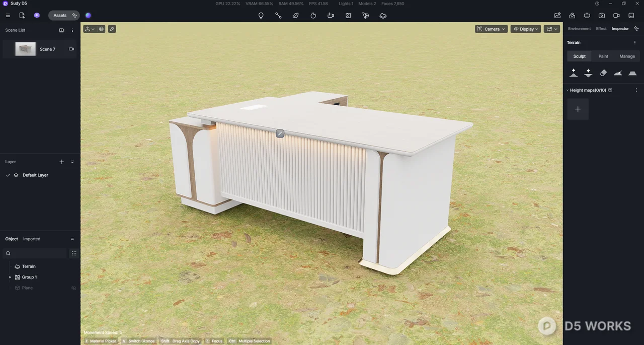Click the import file icon

point(22,16)
